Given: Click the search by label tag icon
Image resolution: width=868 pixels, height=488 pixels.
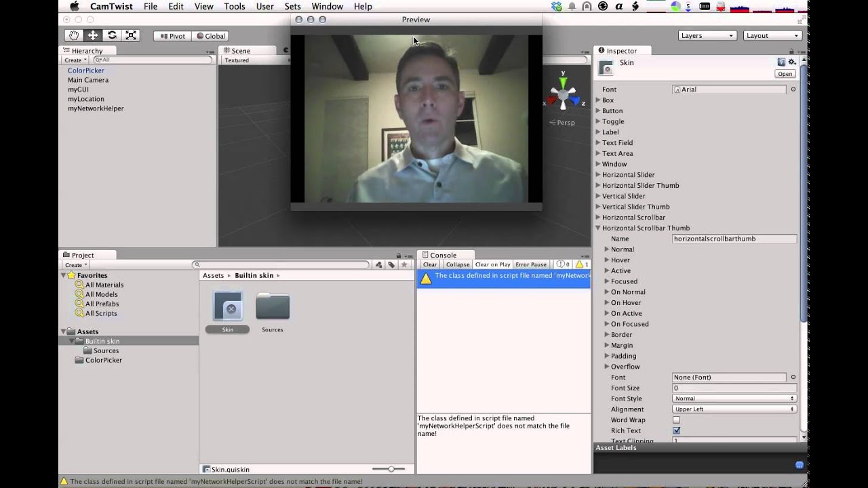Looking at the screenshot, I should pyautogui.click(x=391, y=265).
